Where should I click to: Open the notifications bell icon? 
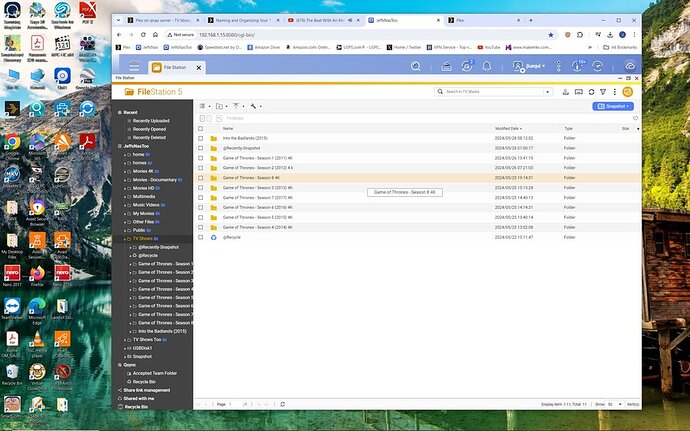pyautogui.click(x=486, y=66)
